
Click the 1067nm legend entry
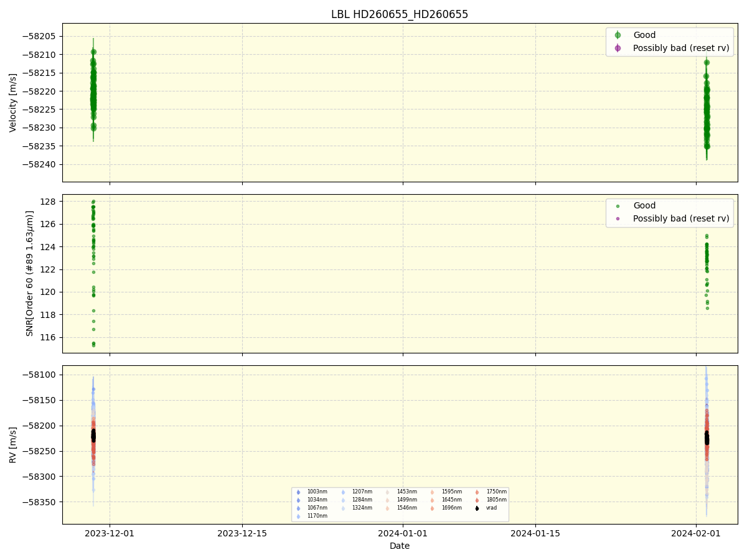point(317,508)
